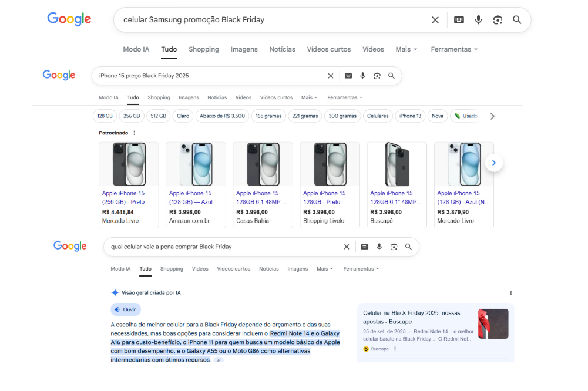The height and width of the screenshot is (391, 588).
Task: Expand the Ferramentas dropdown in top navigation
Action: (454, 49)
